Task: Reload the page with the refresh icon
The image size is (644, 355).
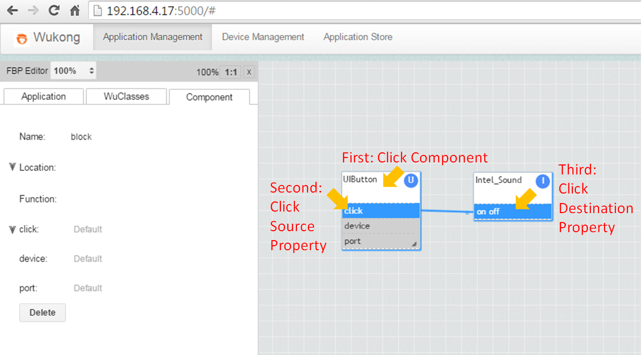Action: pos(54,10)
